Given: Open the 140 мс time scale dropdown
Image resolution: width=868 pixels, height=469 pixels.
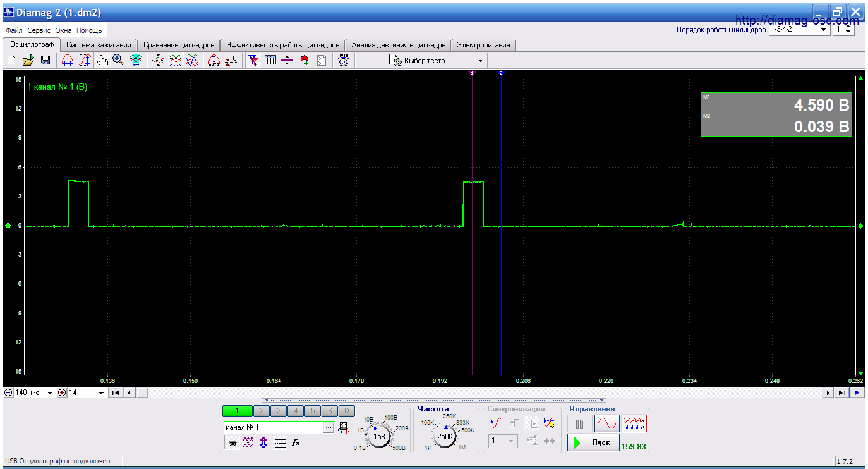Looking at the screenshot, I should coord(50,393).
